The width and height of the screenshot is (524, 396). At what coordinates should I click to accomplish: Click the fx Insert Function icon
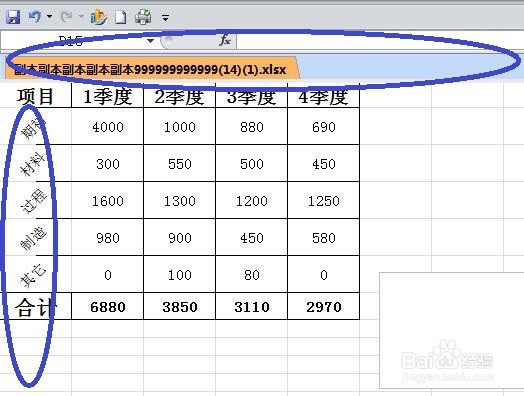click(x=225, y=40)
